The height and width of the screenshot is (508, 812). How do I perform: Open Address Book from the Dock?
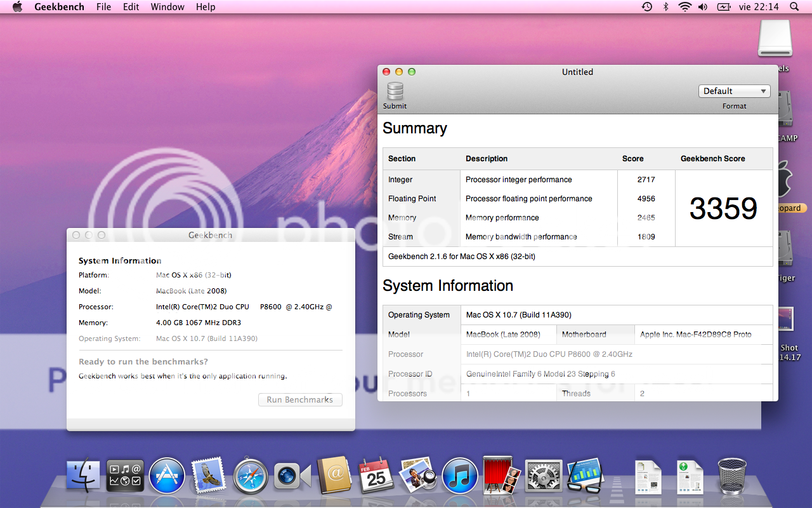[334, 474]
